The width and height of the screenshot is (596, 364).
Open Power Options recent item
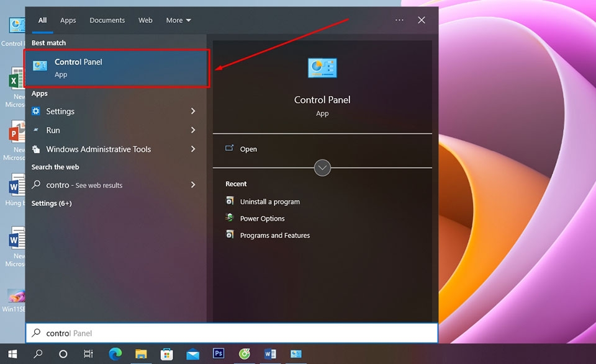pos(262,218)
